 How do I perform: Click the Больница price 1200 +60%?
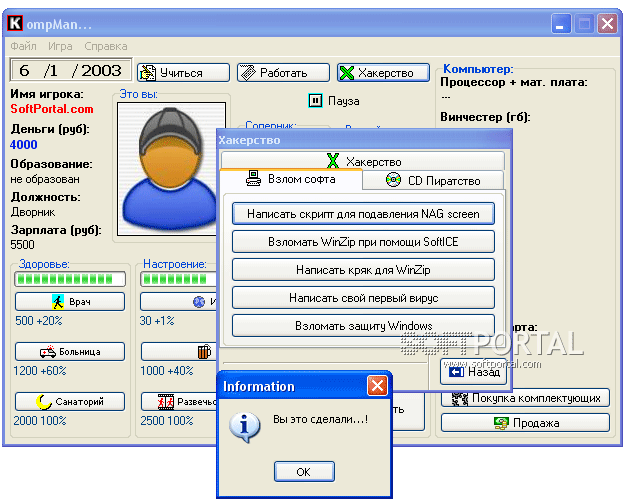coord(40,371)
